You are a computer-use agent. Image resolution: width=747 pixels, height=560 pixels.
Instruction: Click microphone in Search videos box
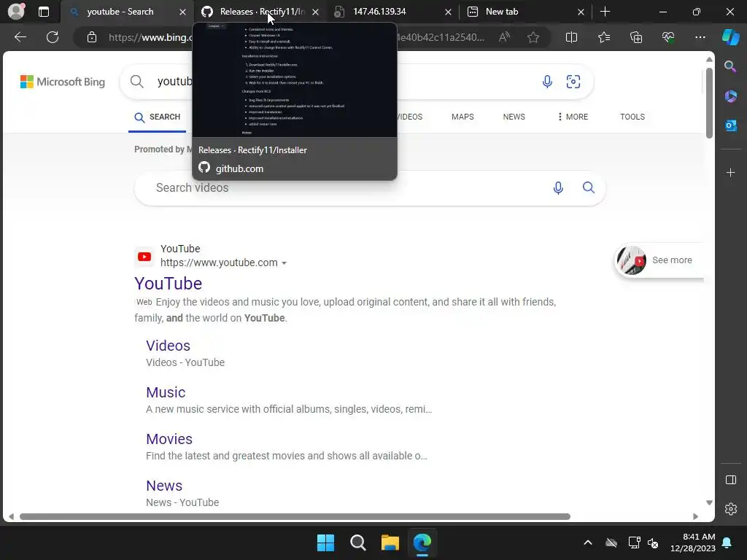point(558,187)
